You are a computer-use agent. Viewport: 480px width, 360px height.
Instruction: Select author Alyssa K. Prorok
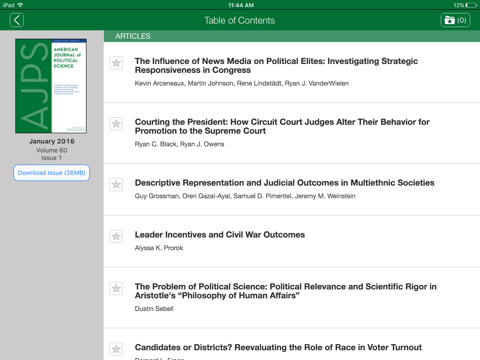pos(159,248)
